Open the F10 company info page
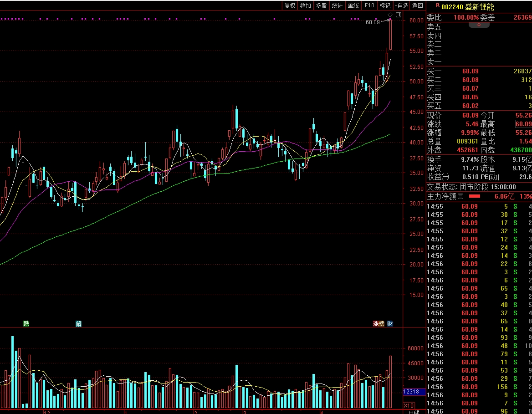Screen dimensions: 532x414 point(369,5)
